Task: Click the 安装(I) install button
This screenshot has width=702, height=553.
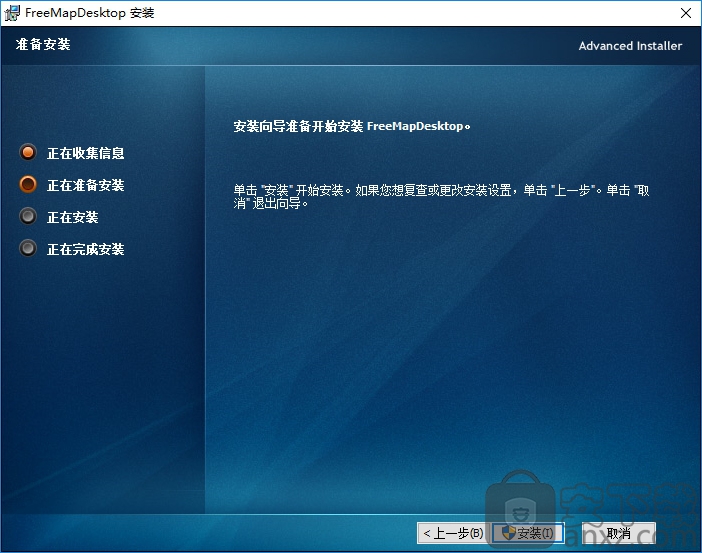Action: point(527,533)
